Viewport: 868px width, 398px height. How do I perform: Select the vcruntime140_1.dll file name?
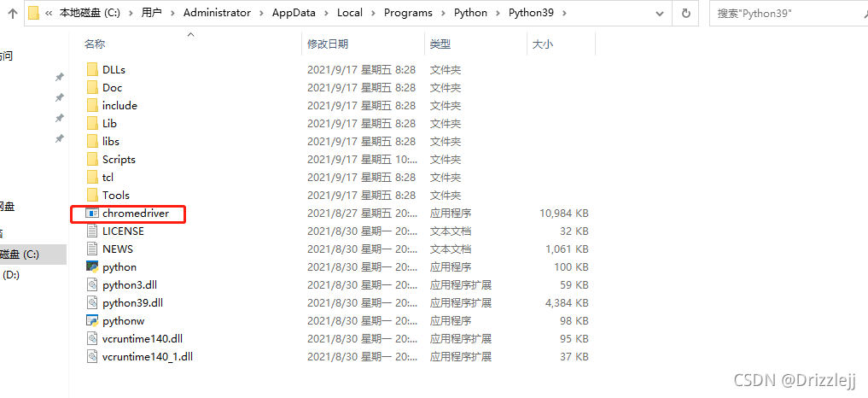(x=148, y=356)
